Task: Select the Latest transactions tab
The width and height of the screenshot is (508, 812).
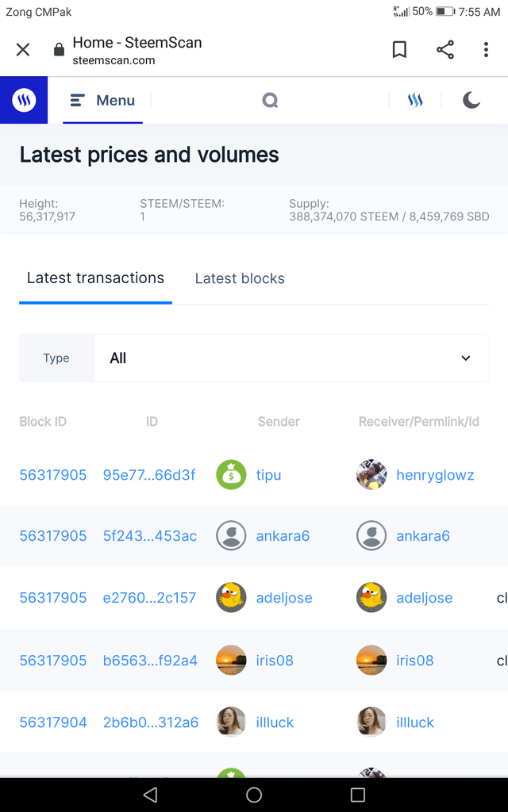Action: pos(95,278)
